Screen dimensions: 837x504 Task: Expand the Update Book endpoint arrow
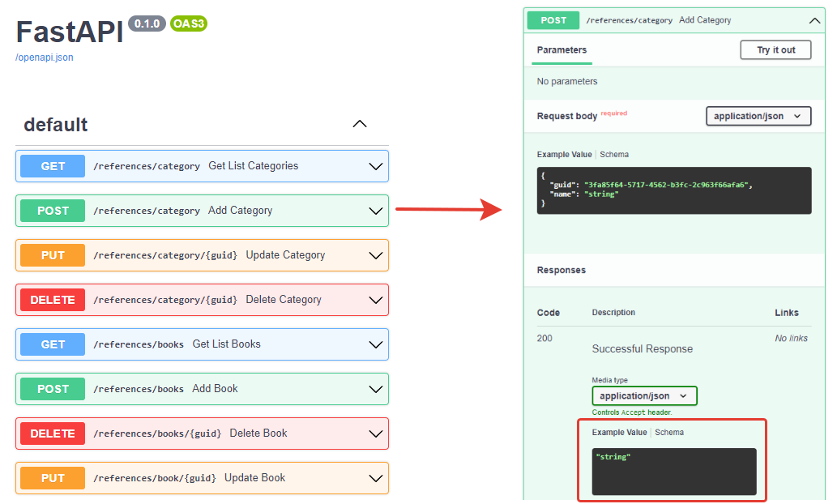(376, 478)
